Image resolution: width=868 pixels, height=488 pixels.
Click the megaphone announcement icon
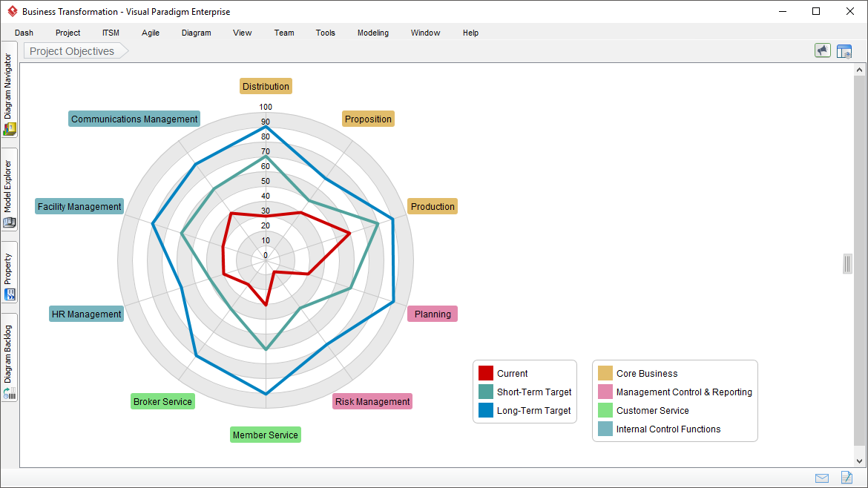(x=822, y=50)
